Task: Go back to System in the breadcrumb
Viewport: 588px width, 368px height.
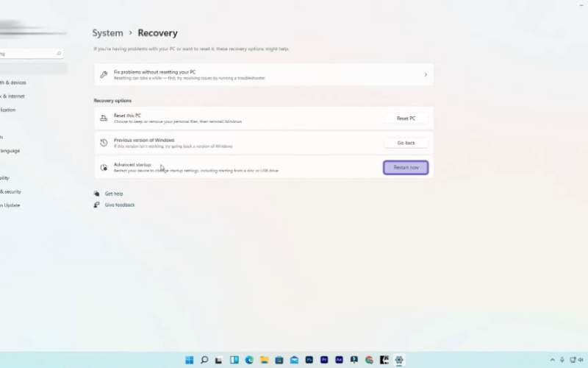Action: pos(107,33)
